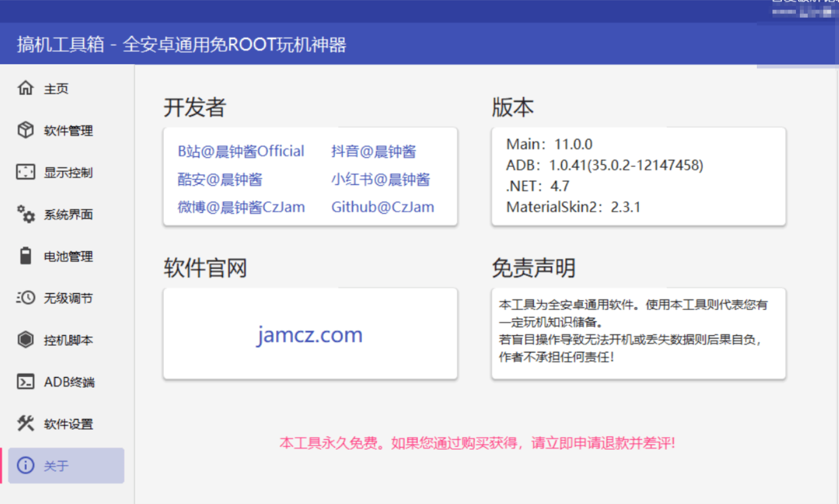The width and height of the screenshot is (839, 504).
Task: Click the cube icon for 软件管理
Action: (x=25, y=130)
